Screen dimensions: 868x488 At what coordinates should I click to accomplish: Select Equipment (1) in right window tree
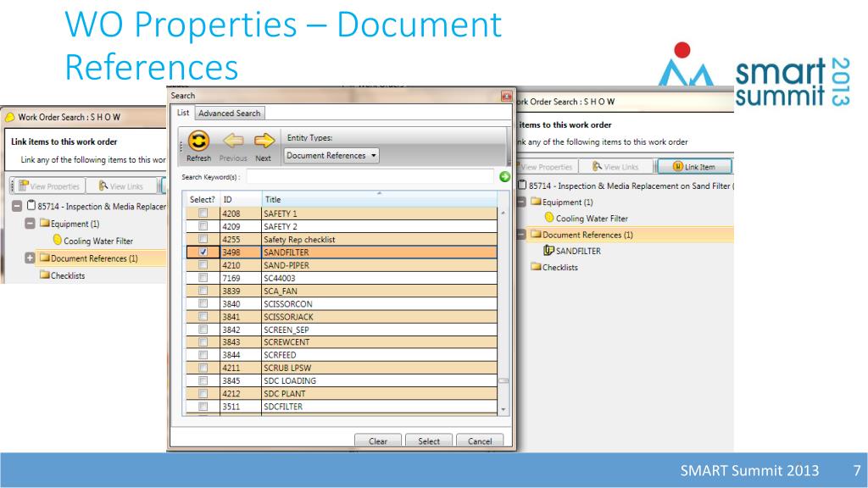[x=567, y=202]
